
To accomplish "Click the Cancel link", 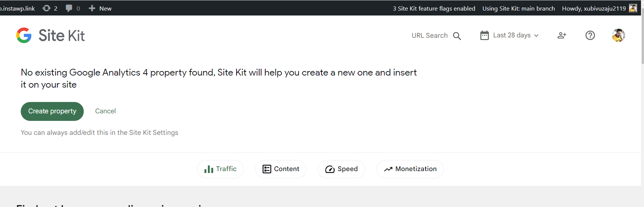I will (x=105, y=111).
